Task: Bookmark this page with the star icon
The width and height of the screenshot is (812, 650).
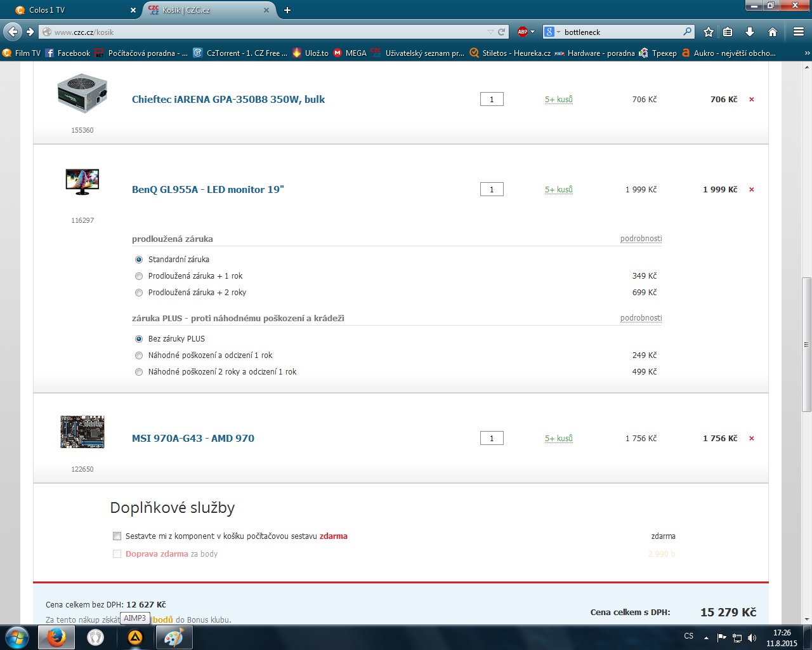Action: 709,32
